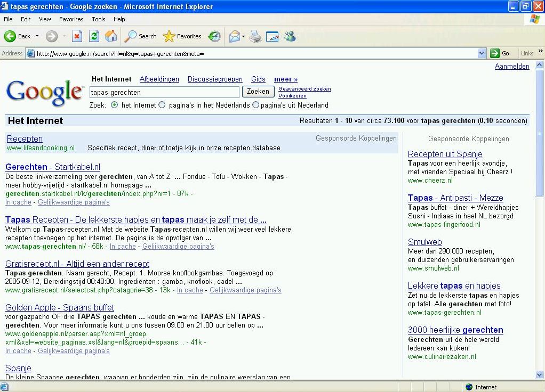Click the Print icon

pos(255,36)
